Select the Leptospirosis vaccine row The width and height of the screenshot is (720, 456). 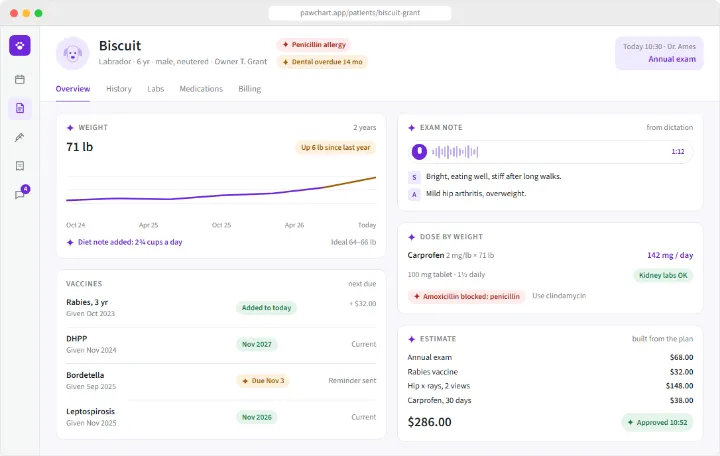pos(221,417)
